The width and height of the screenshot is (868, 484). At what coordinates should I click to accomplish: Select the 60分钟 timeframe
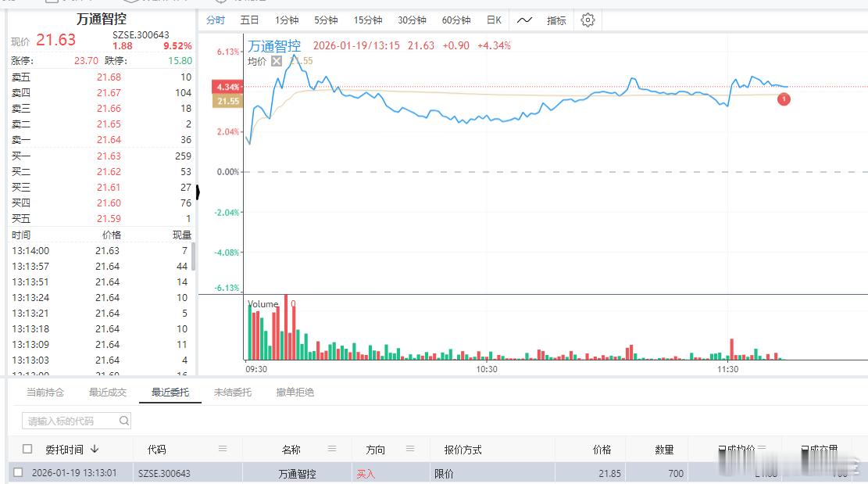(456, 20)
